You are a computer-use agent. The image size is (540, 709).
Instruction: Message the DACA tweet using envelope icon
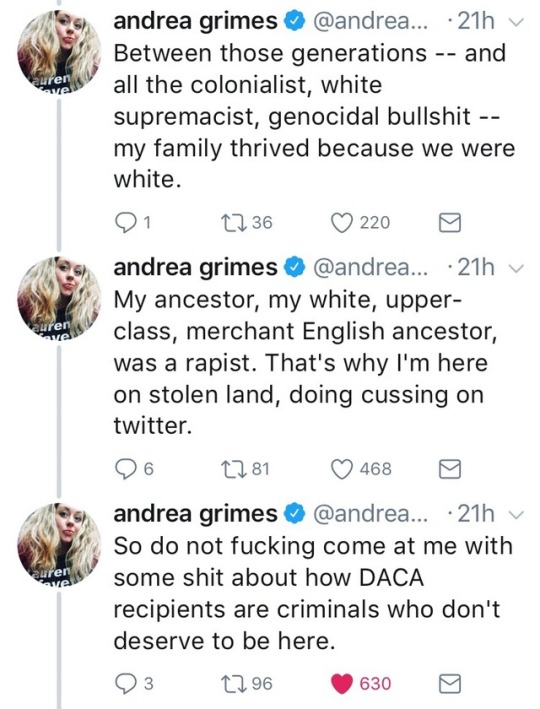click(450, 684)
